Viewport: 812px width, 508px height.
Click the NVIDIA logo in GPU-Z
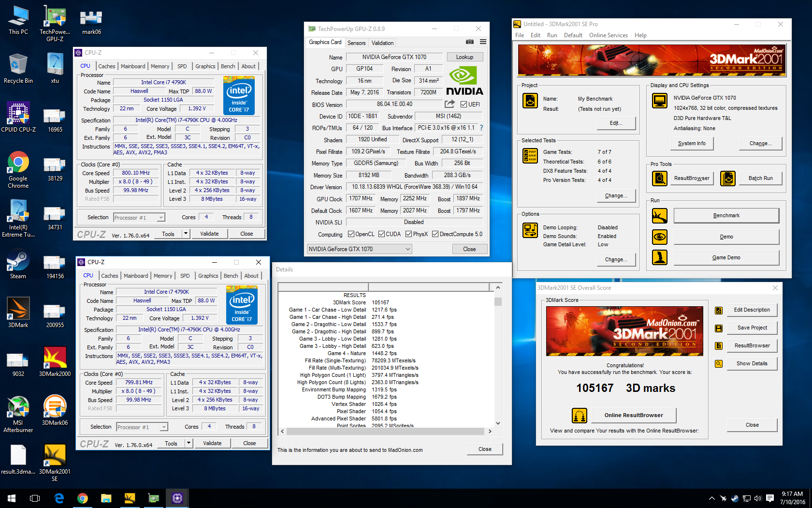[x=464, y=81]
